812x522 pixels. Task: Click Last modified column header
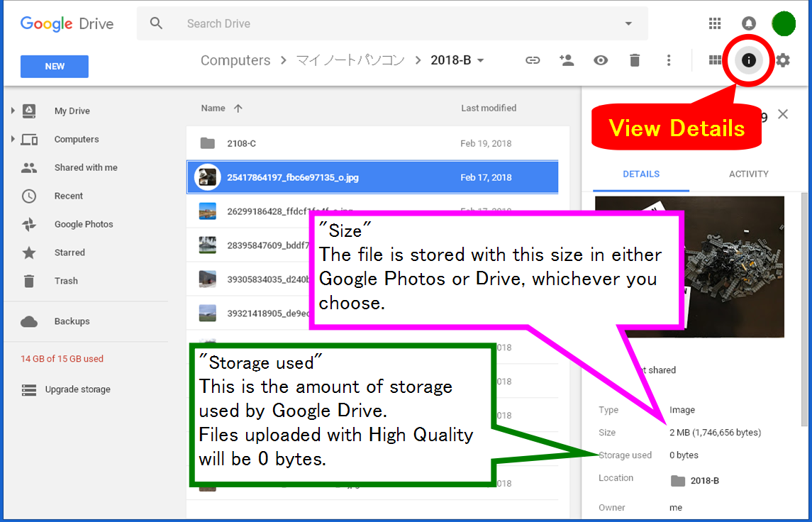[x=489, y=109]
